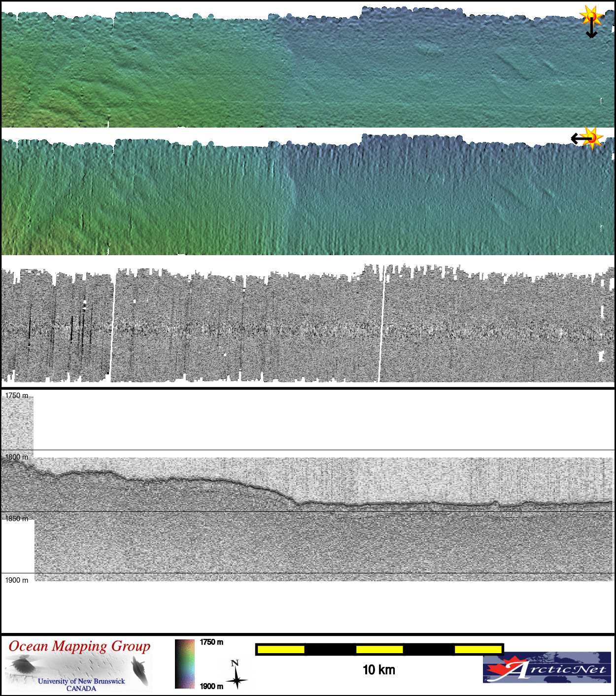Click the University of New Brunswick text
Image resolution: width=616 pixels, height=696 pixels.
coord(81,681)
